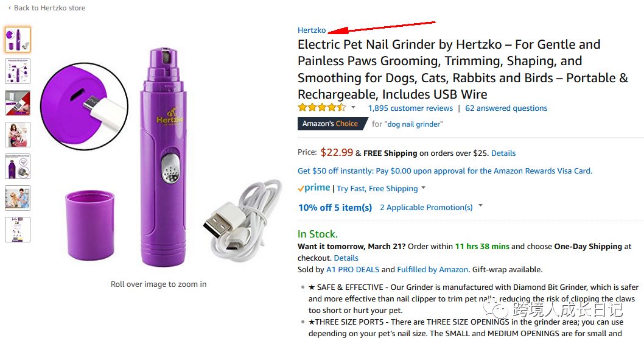
Task: Select the last thumbnail in gallery
Action: 18,230
